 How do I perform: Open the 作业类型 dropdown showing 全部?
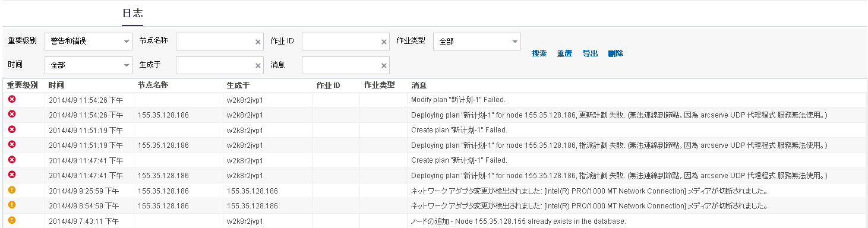[477, 42]
